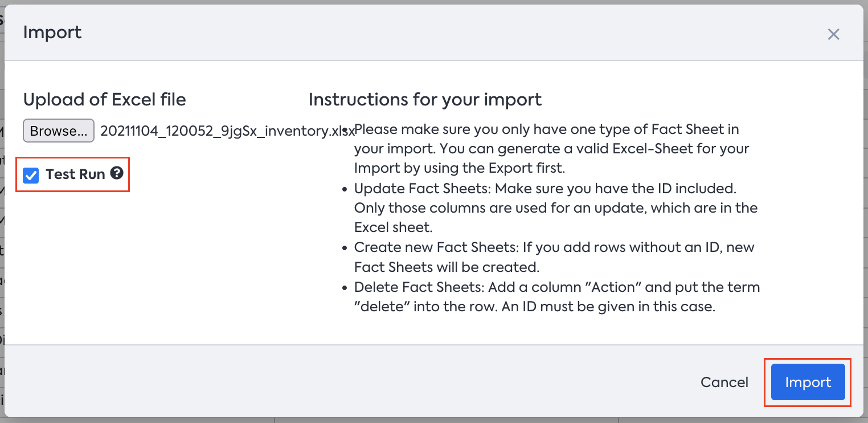Image resolution: width=868 pixels, height=423 pixels.
Task: Click the selected inventory.xlsx file name
Action: [227, 131]
